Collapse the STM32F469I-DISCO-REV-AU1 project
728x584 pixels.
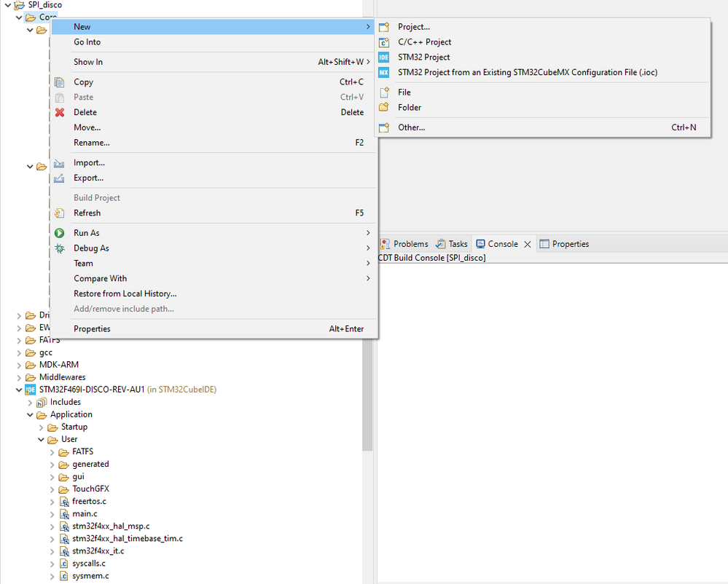click(19, 390)
